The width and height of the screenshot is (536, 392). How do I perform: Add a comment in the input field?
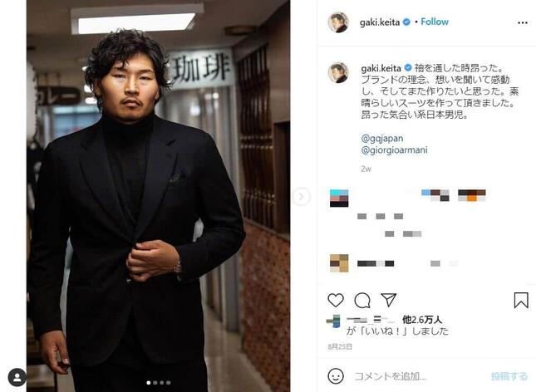click(x=419, y=376)
